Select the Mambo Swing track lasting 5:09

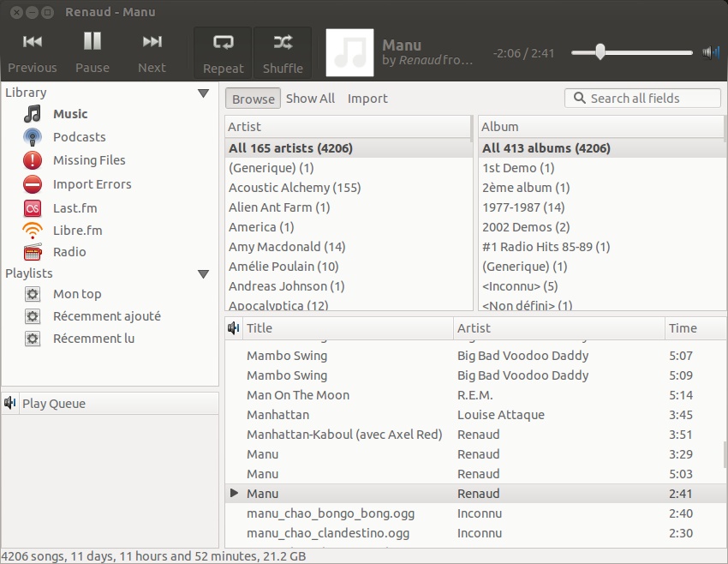coord(474,375)
